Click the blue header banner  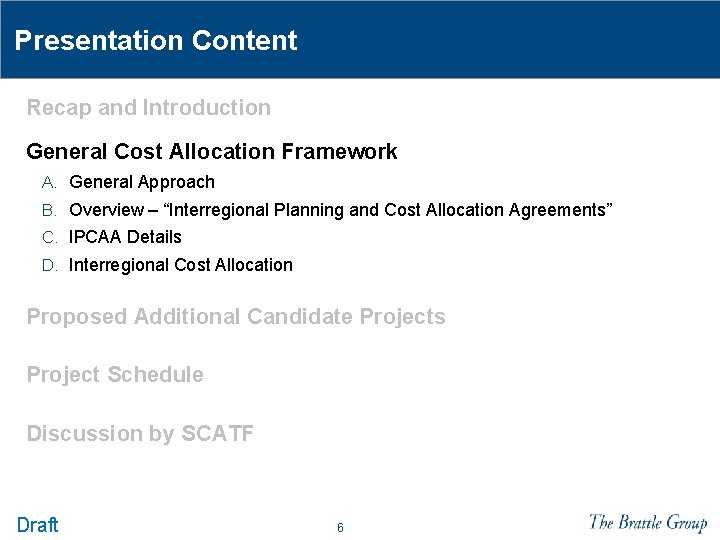click(x=360, y=39)
